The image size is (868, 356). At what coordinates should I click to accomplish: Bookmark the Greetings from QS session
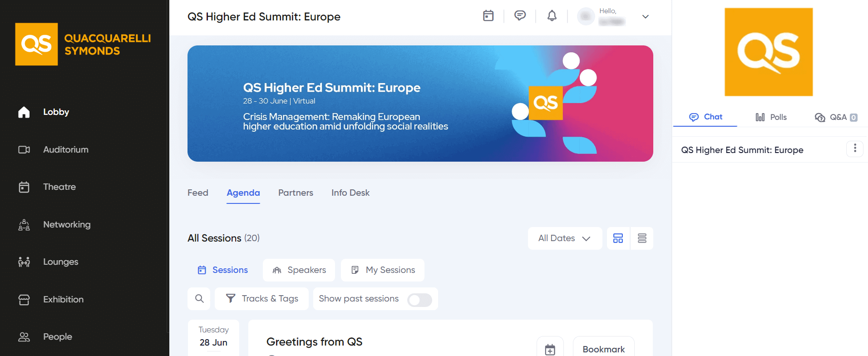click(603, 349)
